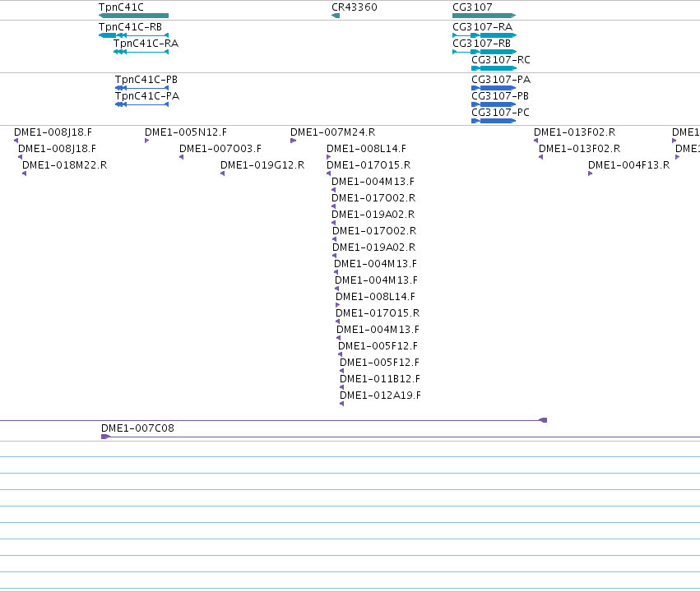Choose transcript CG3107-RC

501,60
